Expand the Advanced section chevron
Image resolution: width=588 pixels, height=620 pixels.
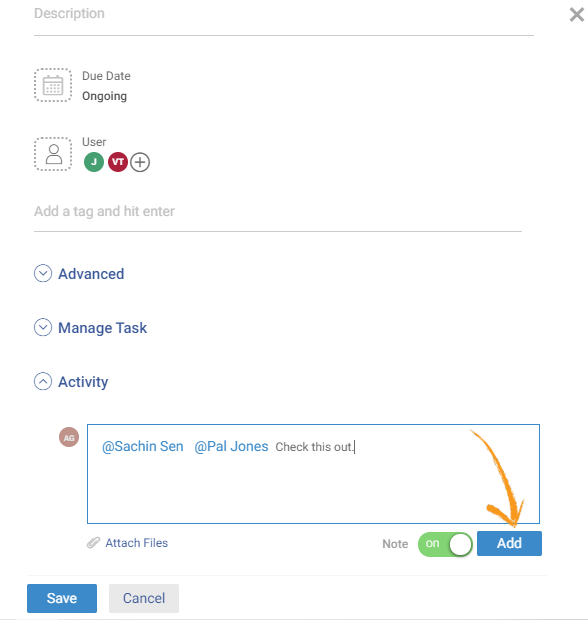43,273
